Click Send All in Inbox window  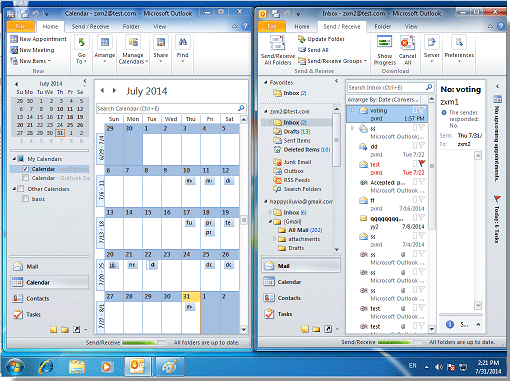click(x=313, y=50)
